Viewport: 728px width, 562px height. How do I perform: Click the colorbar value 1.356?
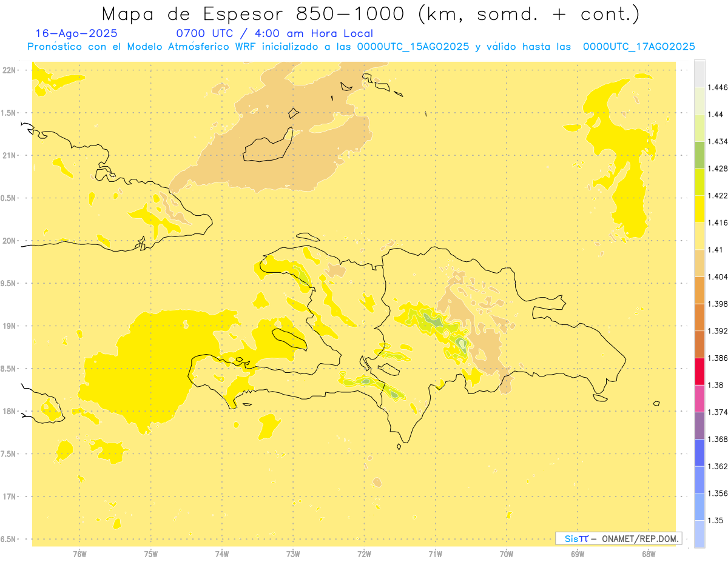coord(717,493)
